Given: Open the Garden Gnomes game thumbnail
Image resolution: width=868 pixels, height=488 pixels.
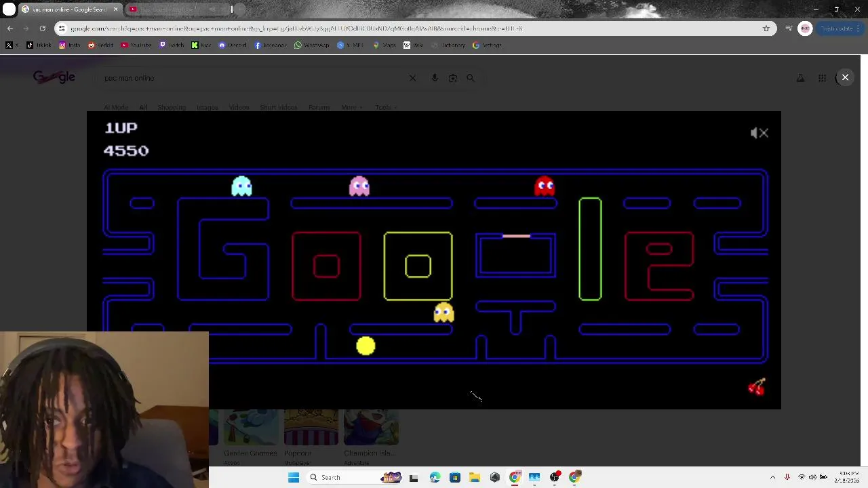Looking at the screenshot, I should [250, 428].
